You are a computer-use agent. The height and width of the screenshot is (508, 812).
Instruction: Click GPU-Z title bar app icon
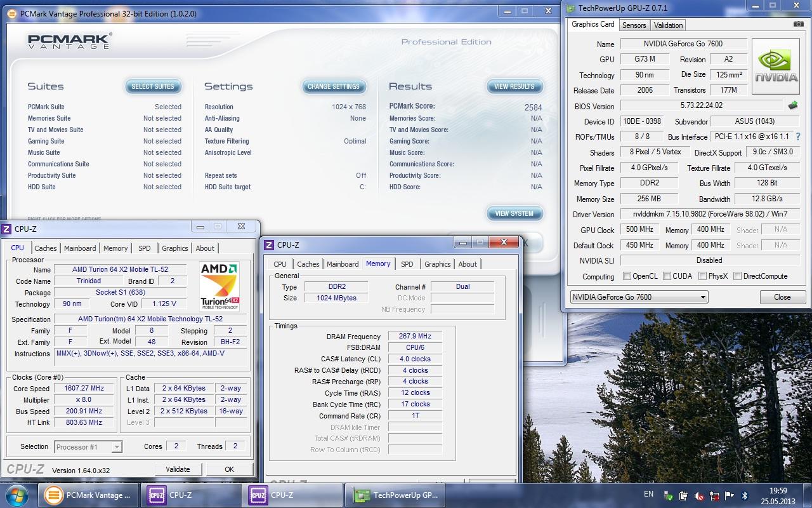[571, 8]
